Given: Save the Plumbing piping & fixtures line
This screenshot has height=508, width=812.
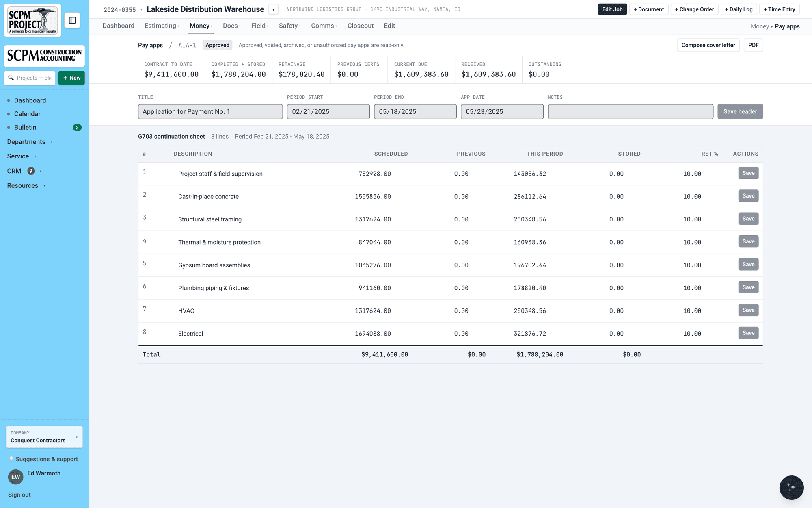Looking at the screenshot, I should (x=748, y=287).
